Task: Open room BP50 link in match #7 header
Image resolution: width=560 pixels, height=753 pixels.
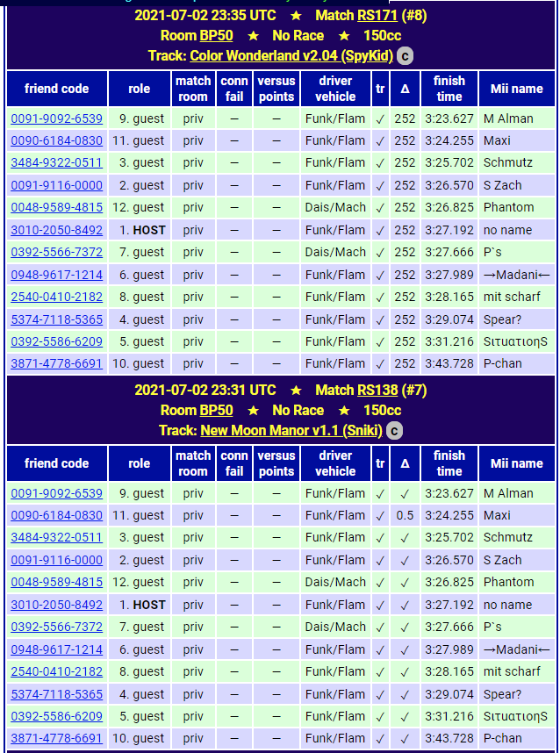Action: [216, 410]
